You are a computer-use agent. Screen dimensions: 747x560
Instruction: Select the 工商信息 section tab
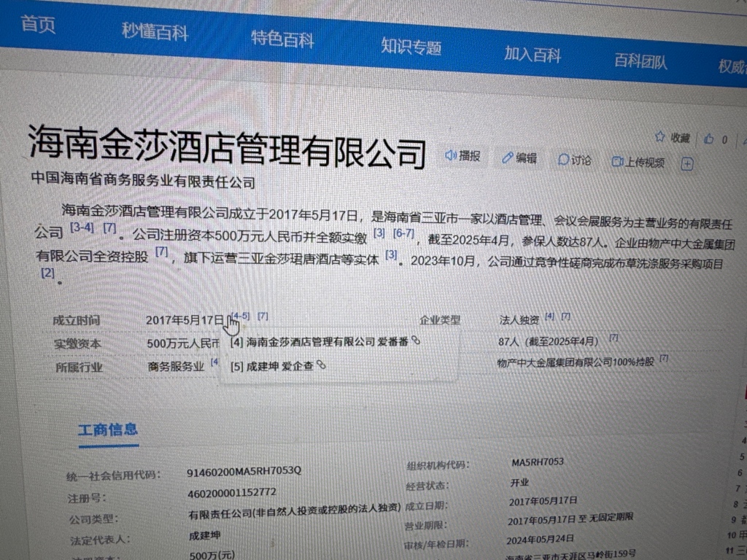108,430
